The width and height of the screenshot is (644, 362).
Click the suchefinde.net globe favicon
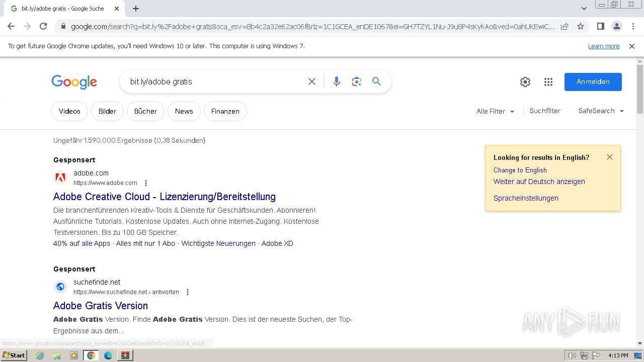(60, 287)
